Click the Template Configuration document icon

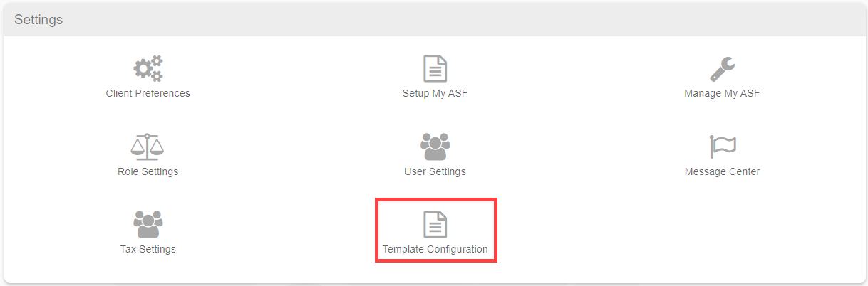[x=435, y=224]
